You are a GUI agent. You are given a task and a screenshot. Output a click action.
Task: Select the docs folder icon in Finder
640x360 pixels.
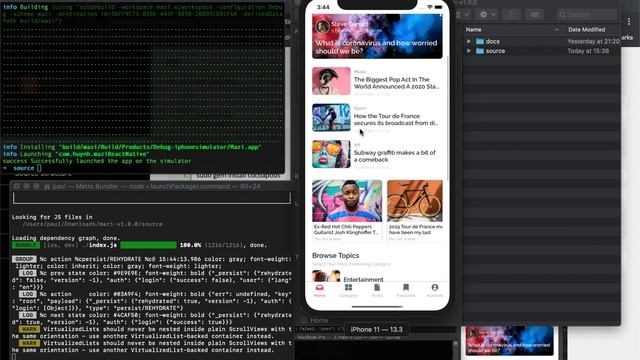pos(480,41)
